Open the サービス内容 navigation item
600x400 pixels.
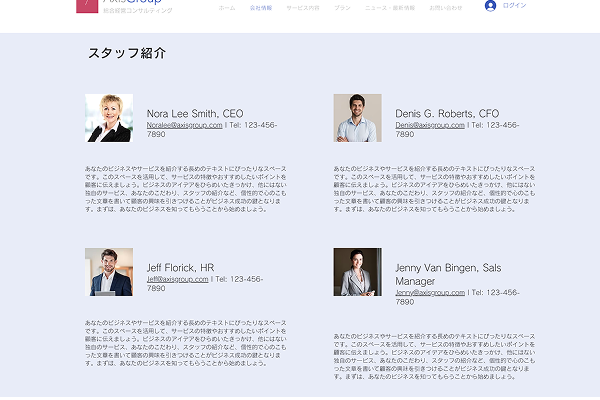[303, 7]
